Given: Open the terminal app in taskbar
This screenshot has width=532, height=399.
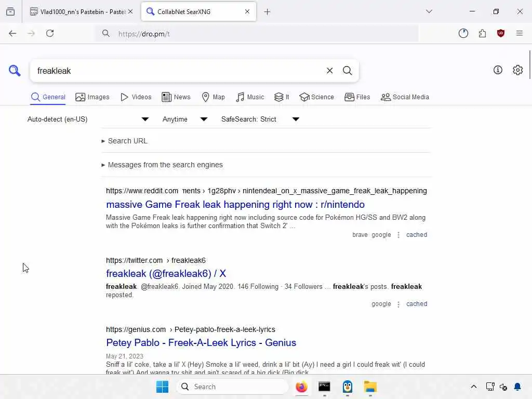Looking at the screenshot, I should [324, 387].
